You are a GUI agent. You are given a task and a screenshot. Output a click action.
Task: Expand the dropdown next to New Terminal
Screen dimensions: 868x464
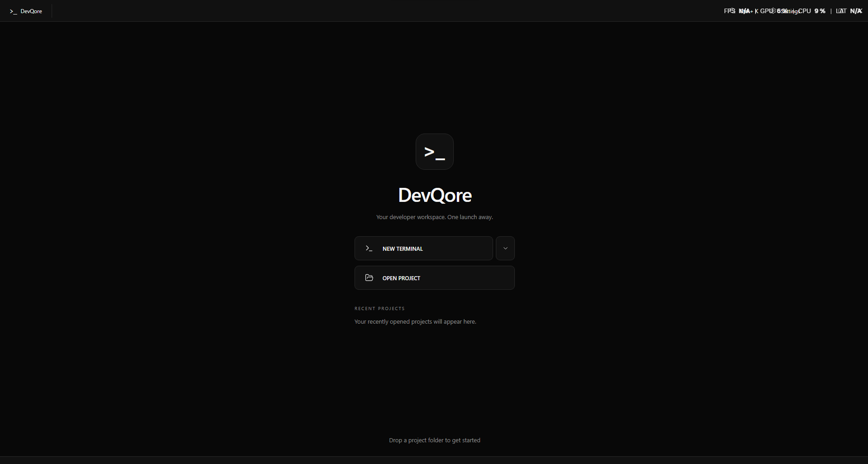coord(505,248)
